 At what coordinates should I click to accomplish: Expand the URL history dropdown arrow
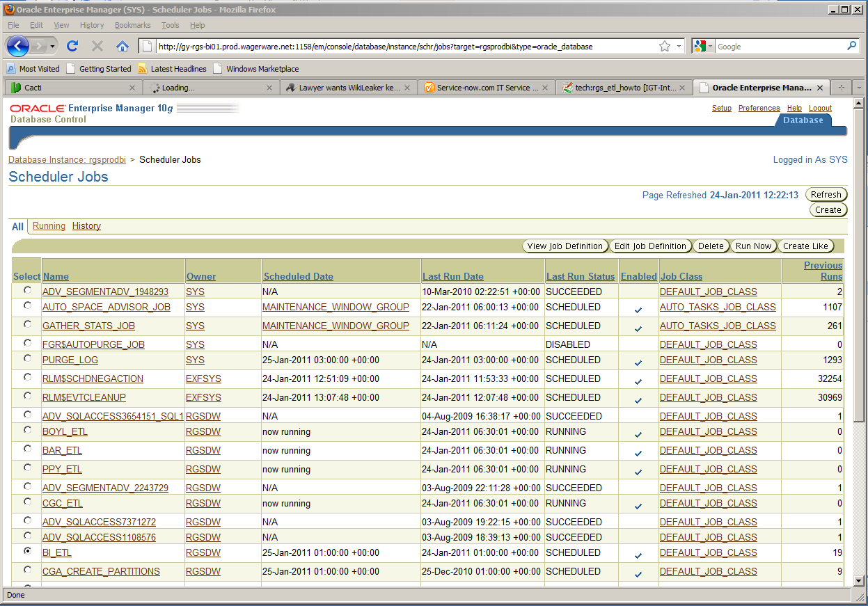[680, 47]
